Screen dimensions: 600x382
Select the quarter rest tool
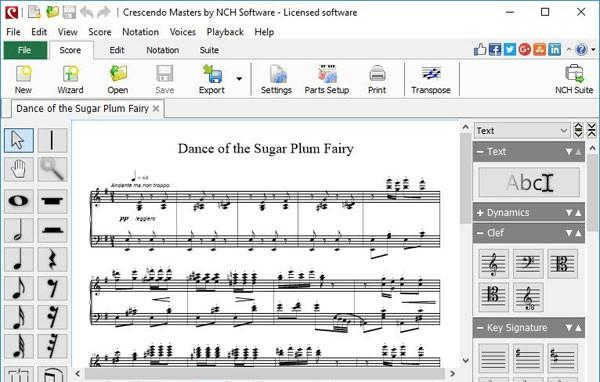[52, 259]
